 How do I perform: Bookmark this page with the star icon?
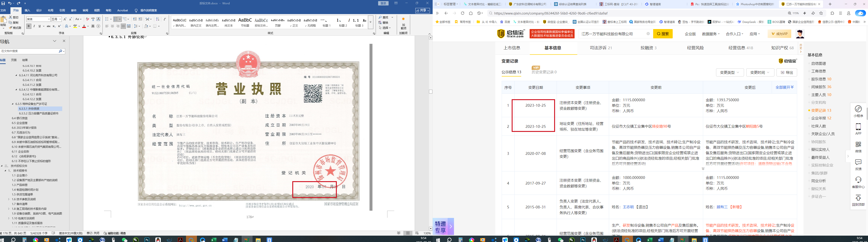[821, 13]
